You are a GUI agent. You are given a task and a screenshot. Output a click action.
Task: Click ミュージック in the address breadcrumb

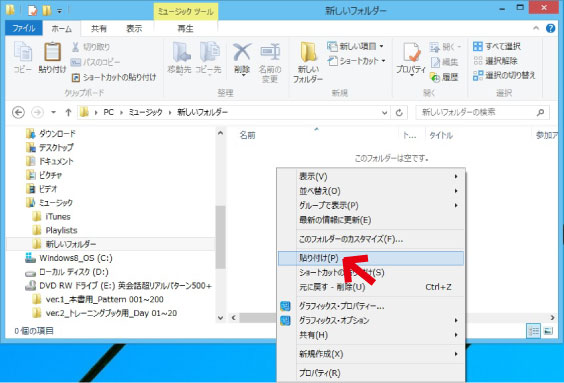point(145,113)
